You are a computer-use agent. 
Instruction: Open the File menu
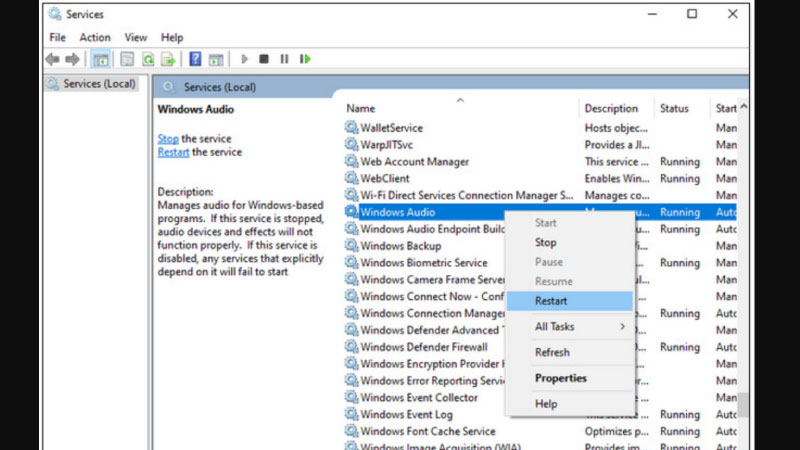pos(57,37)
